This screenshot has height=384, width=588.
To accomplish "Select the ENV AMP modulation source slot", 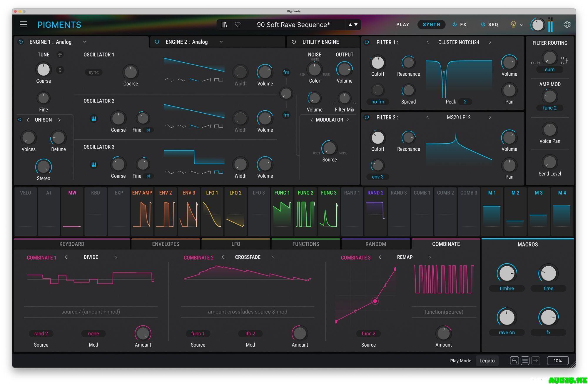I will pos(142,212).
